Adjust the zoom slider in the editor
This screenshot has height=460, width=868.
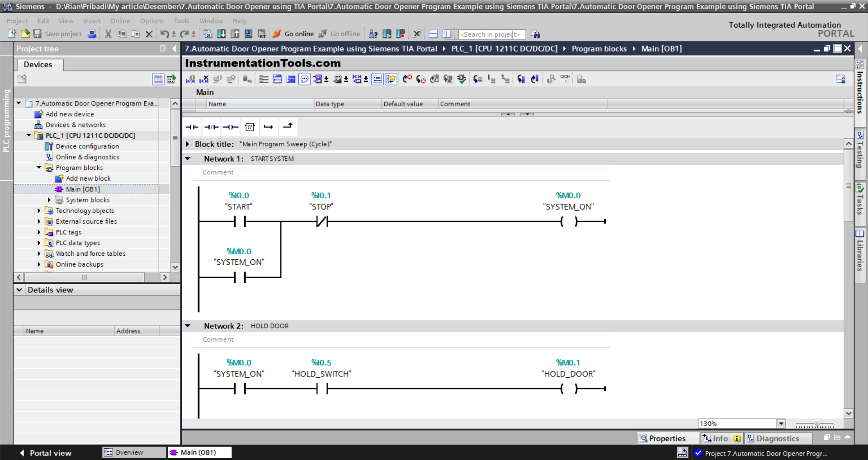(817, 424)
